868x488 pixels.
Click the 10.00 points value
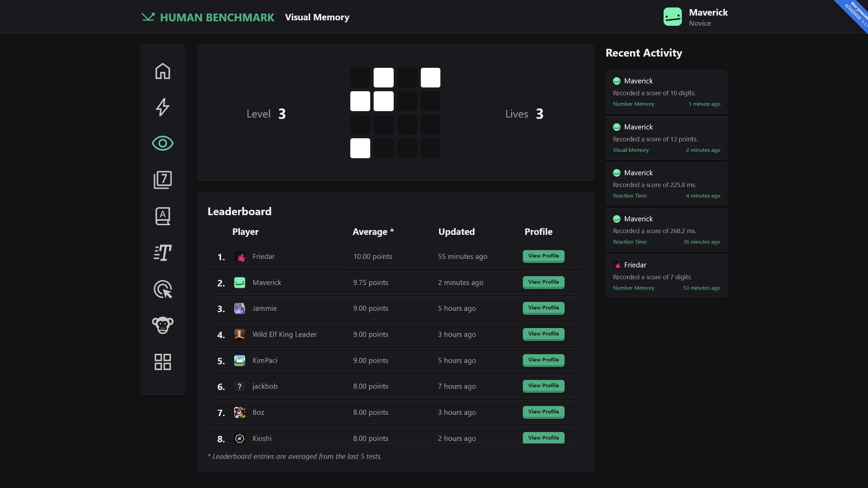click(x=373, y=257)
